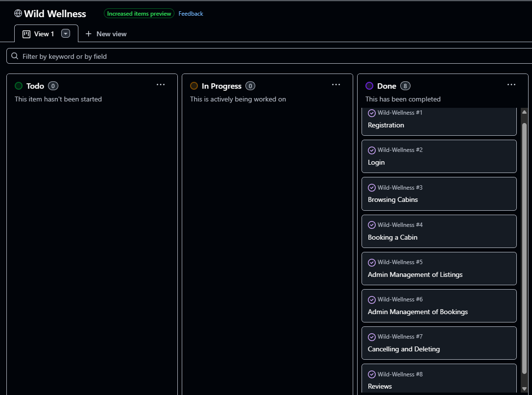Click the completed check icon on Wild-Wellness #8

point(372,374)
